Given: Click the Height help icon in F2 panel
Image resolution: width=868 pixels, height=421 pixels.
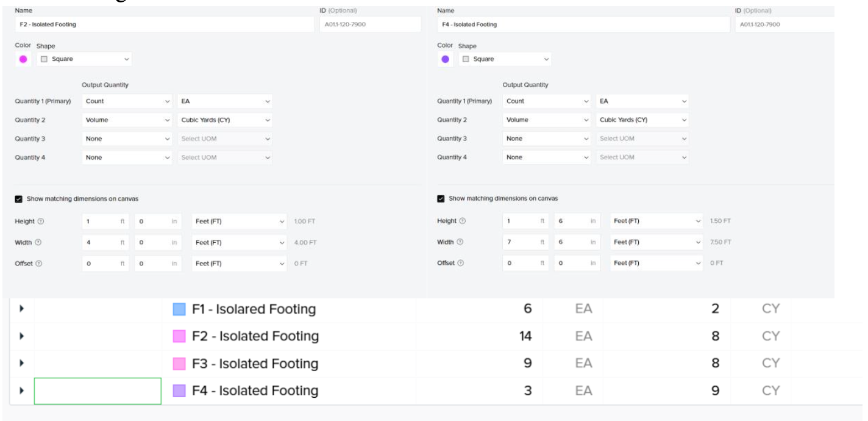Looking at the screenshot, I should 41,221.
